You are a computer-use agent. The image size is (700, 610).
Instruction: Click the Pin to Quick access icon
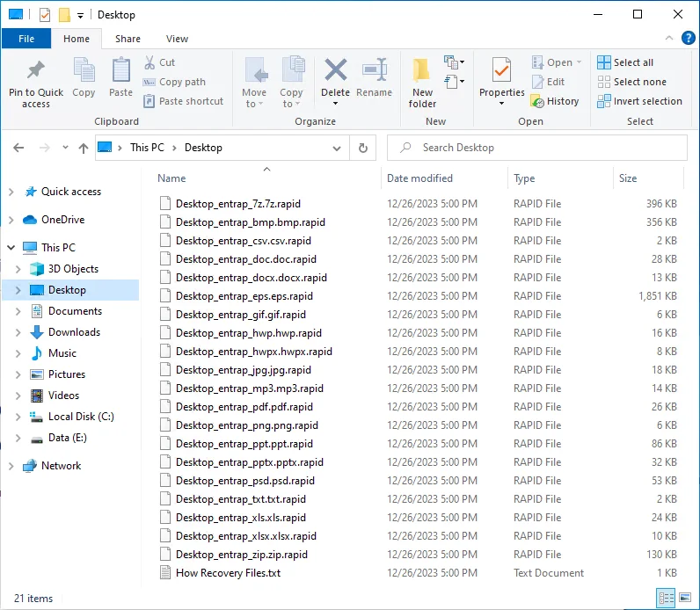36,72
